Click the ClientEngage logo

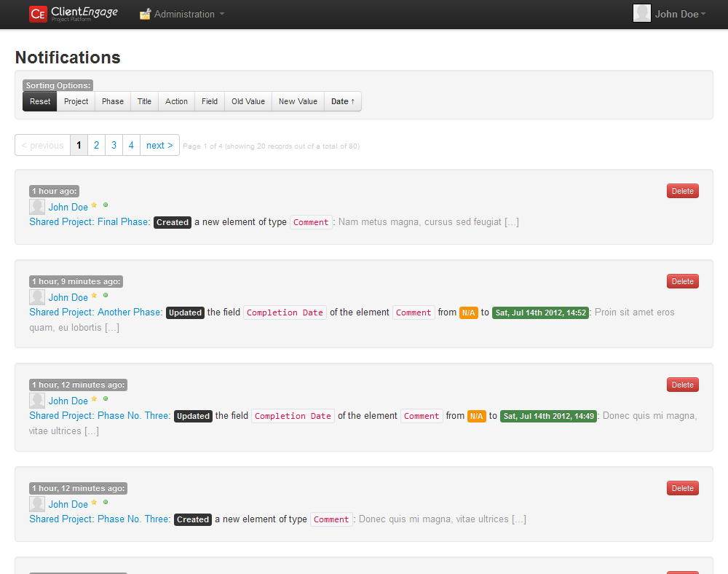tap(73, 14)
